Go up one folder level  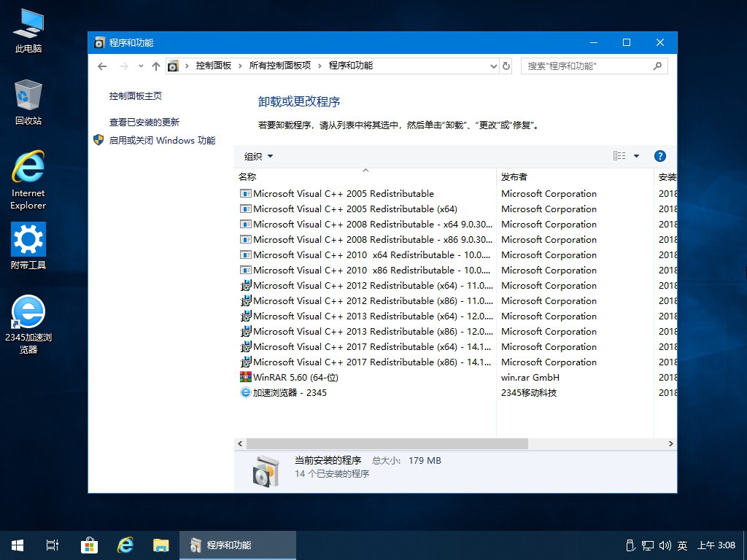156,66
